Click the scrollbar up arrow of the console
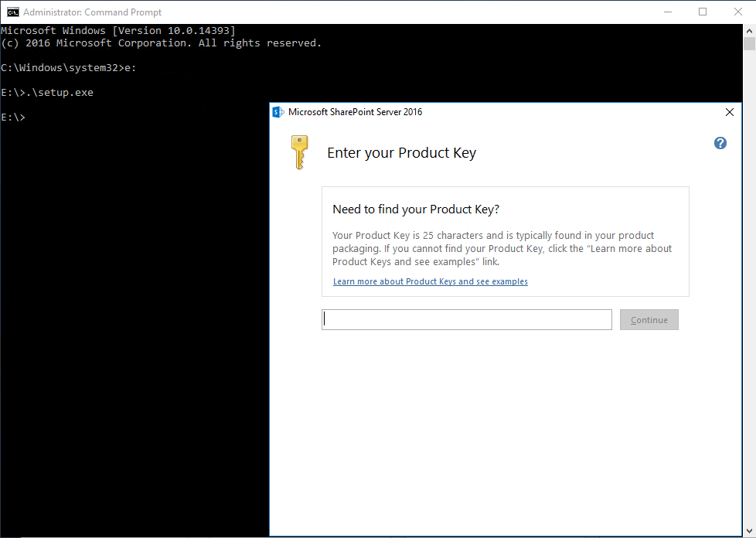Image resolution: width=756 pixels, height=538 pixels. click(747, 31)
